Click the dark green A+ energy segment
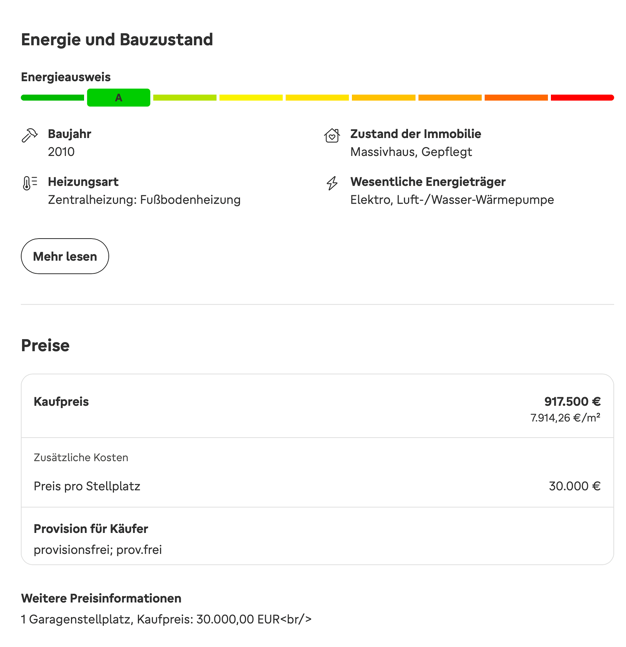This screenshot has height=647, width=626. 52,97
